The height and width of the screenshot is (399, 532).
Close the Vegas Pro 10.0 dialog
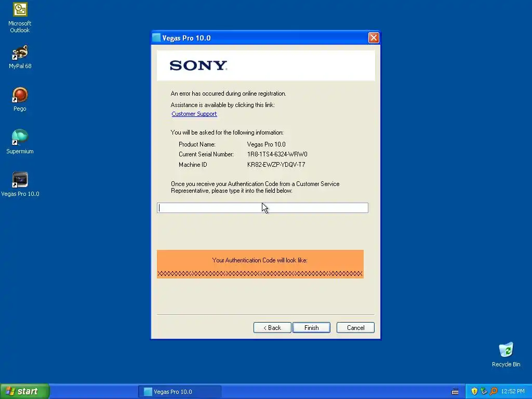click(x=373, y=37)
